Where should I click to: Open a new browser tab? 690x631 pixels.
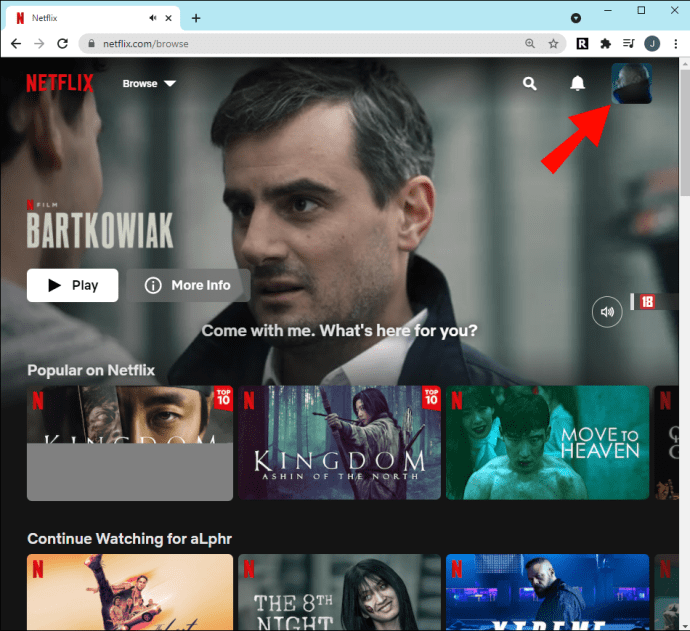pos(196,18)
